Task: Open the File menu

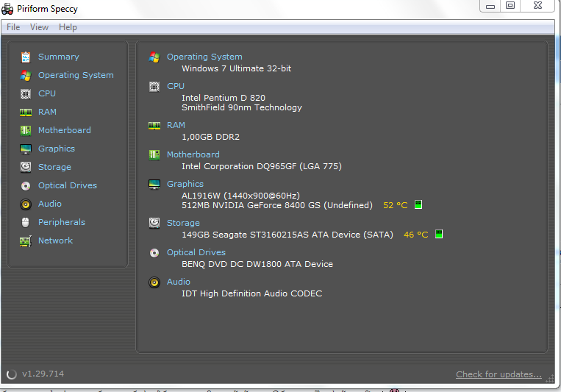Action: pyautogui.click(x=13, y=27)
